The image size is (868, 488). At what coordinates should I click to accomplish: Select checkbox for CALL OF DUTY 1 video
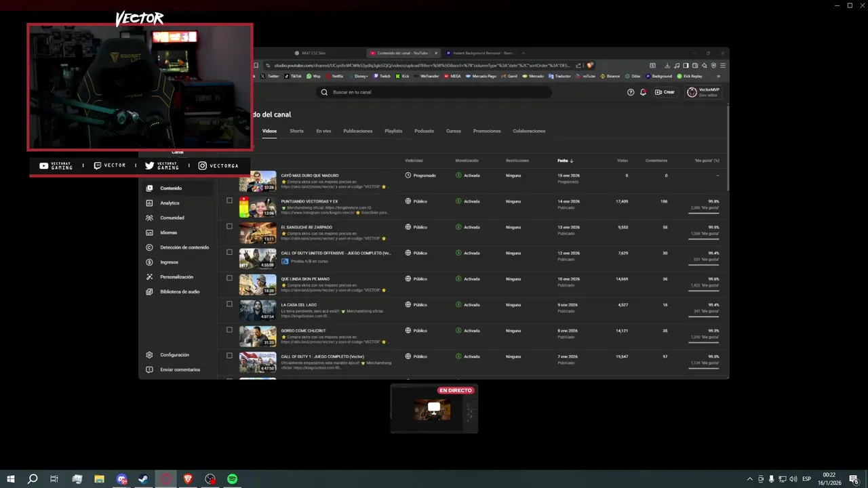(229, 356)
